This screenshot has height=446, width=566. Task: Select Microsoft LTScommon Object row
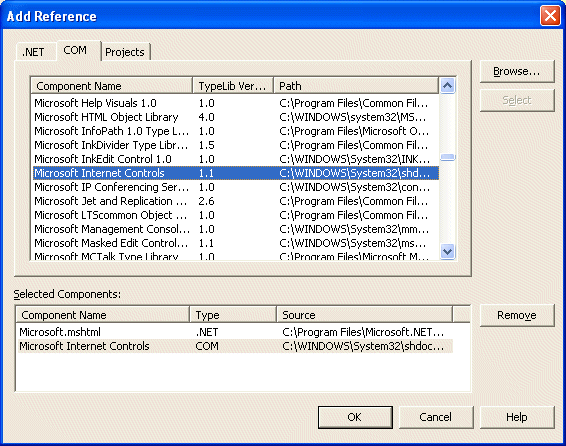tap(236, 215)
